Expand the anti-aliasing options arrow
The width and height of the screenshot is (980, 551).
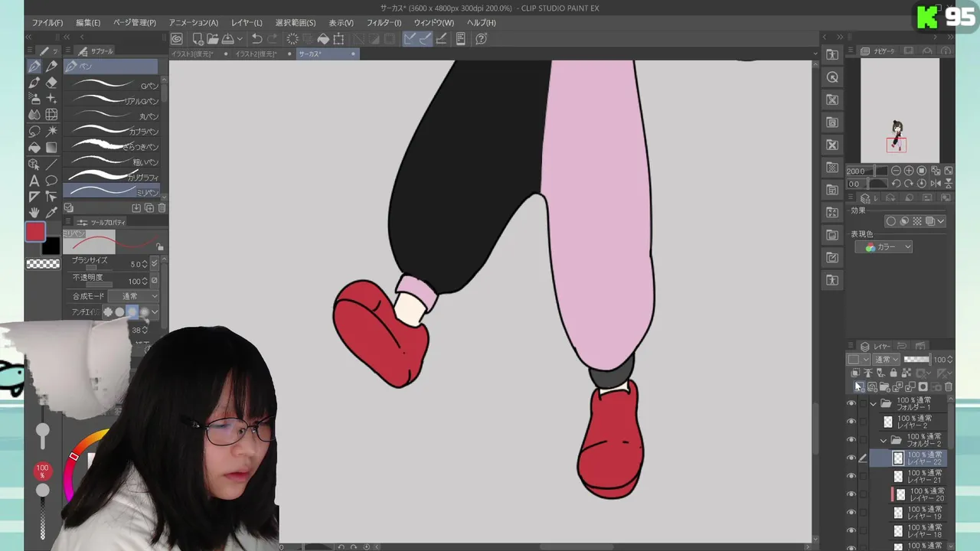pos(155,312)
